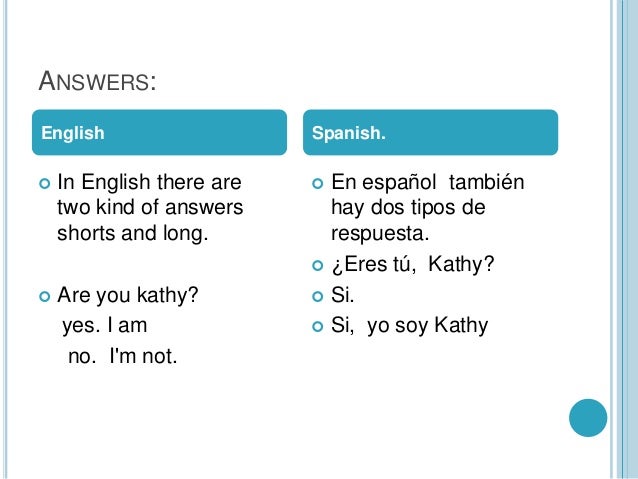Click the text 'Si, yo soy Kathy'
The width and height of the screenshot is (638, 479).
(x=409, y=326)
